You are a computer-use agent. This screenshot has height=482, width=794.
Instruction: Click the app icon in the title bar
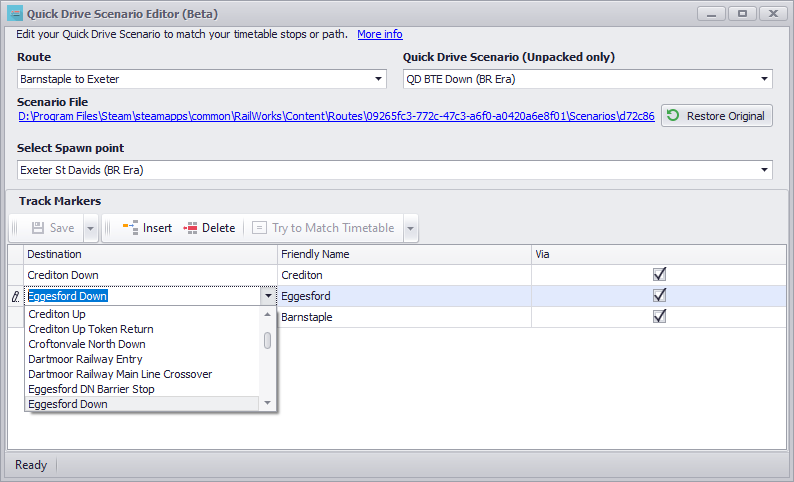point(14,14)
